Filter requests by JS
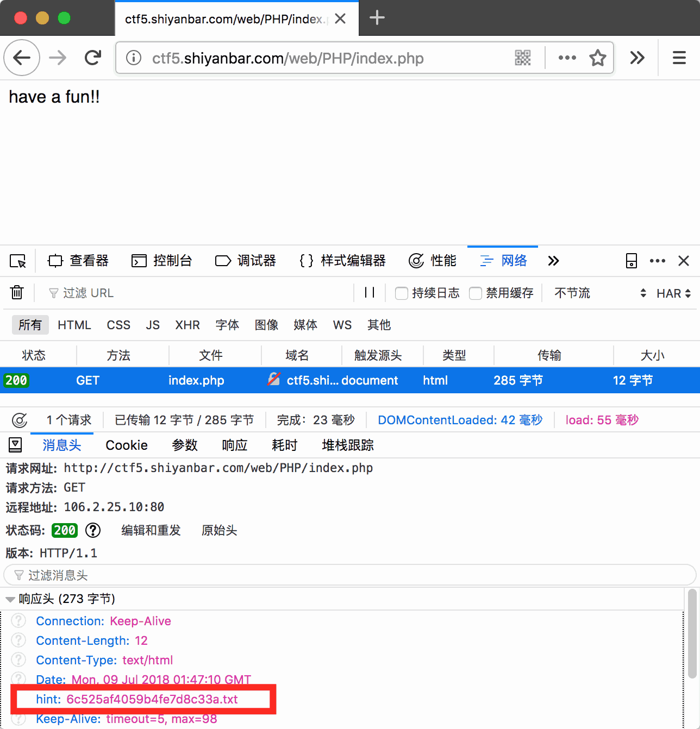This screenshot has height=729, width=700. pyautogui.click(x=153, y=325)
